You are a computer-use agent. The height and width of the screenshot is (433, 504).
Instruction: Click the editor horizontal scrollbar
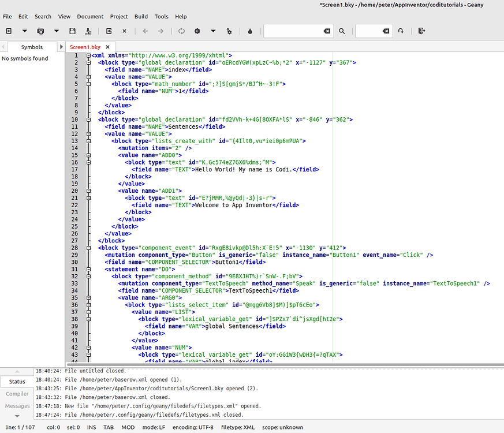[x=285, y=364]
